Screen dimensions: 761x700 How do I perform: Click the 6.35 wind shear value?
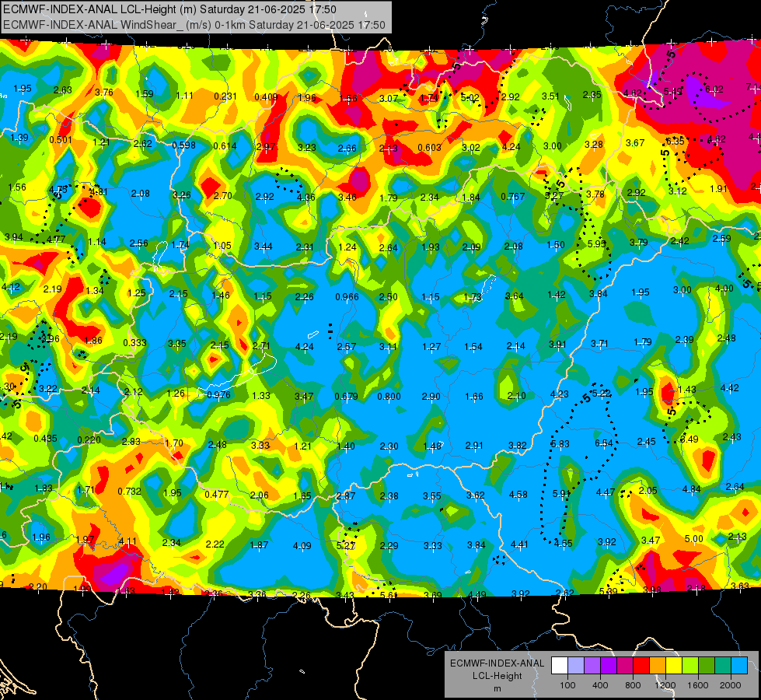675,141
